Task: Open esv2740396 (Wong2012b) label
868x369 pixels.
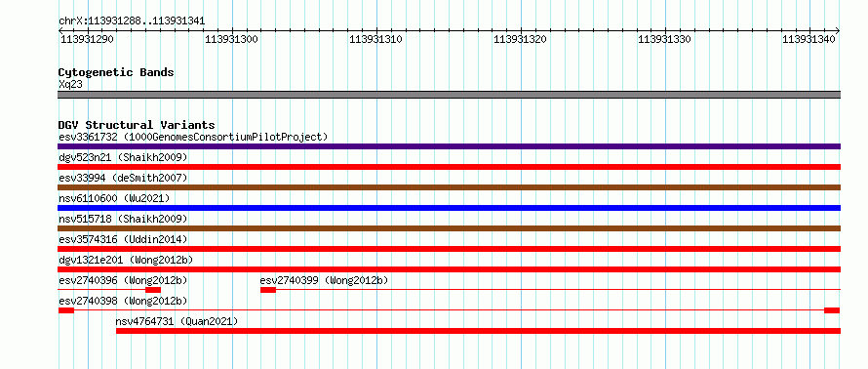Action: click(x=123, y=280)
